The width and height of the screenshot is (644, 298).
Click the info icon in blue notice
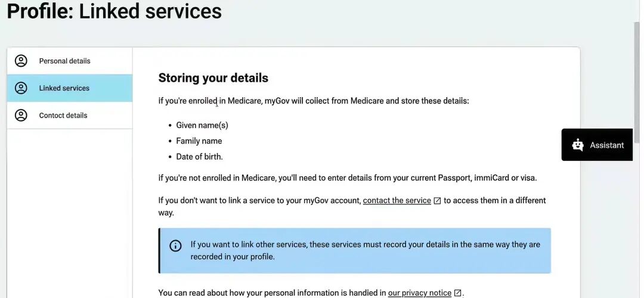pyautogui.click(x=175, y=246)
